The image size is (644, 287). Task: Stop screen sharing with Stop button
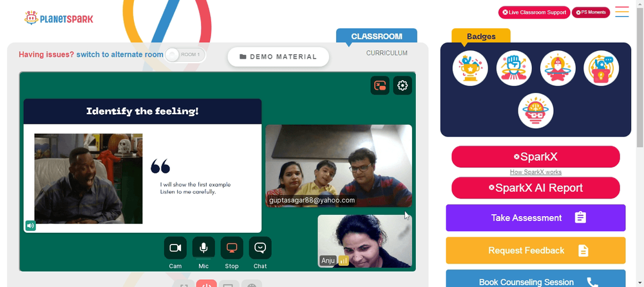[x=232, y=248]
